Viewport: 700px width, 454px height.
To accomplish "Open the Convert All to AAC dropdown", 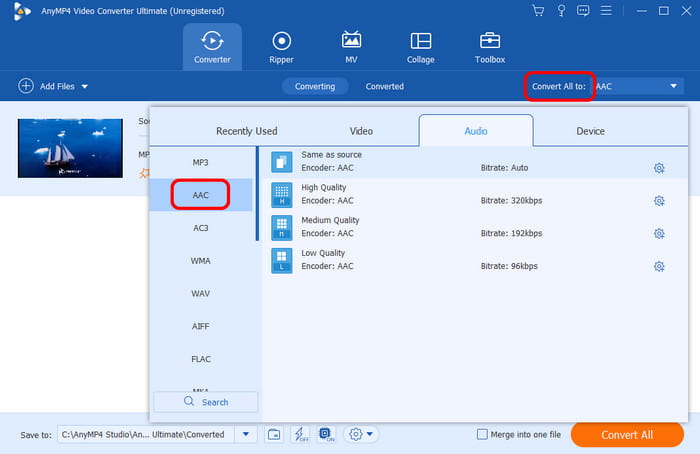I will click(x=638, y=86).
